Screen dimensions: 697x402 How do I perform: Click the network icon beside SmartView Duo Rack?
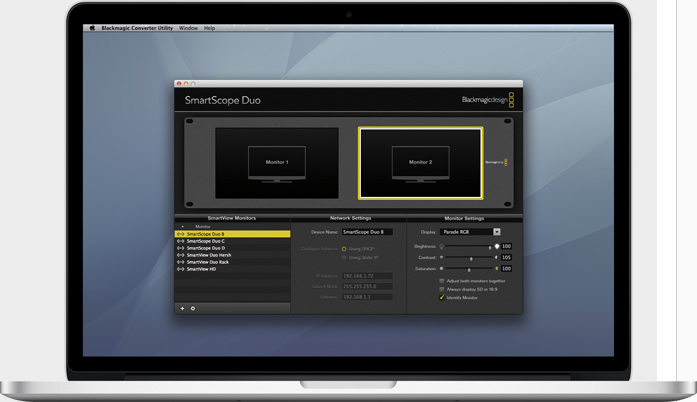tap(180, 262)
